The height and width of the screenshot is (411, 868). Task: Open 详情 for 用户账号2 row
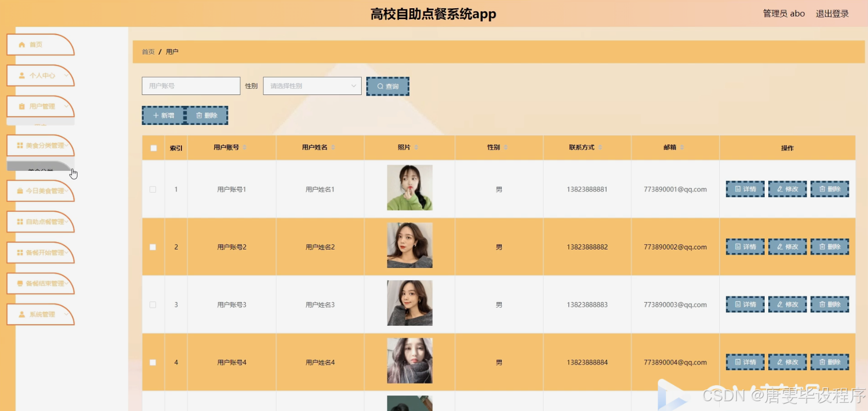coord(745,247)
